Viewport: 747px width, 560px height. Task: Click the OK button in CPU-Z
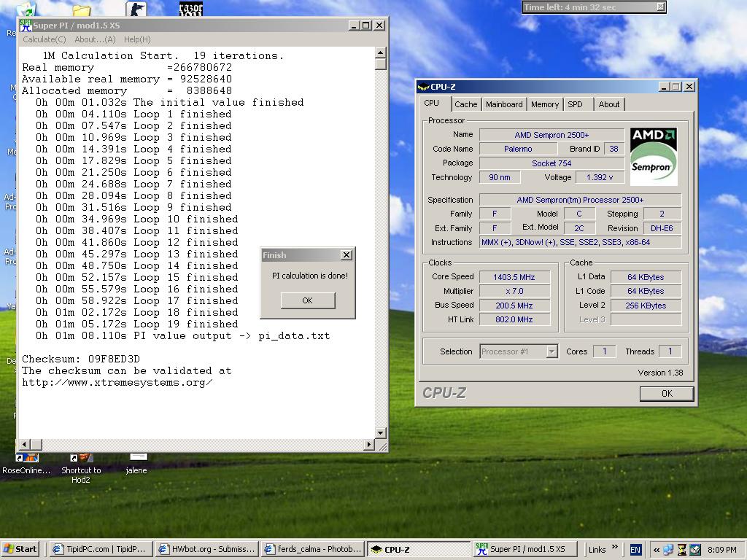click(x=667, y=393)
